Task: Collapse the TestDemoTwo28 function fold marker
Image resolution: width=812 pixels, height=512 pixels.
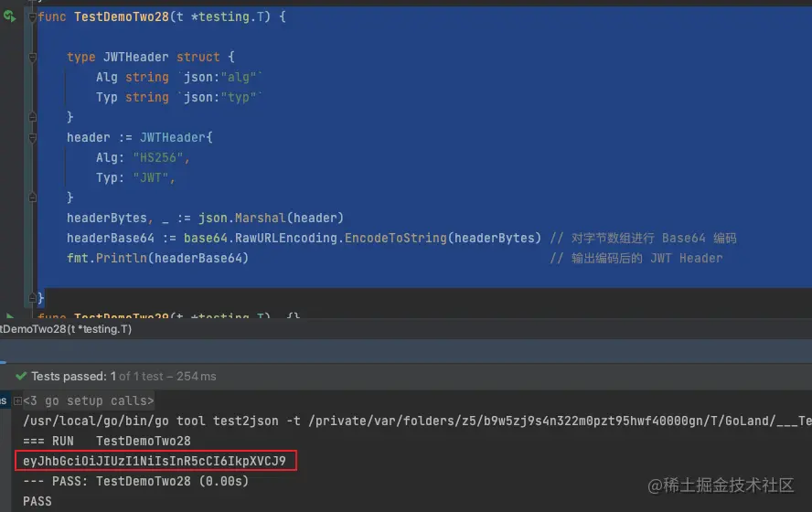Action: (32, 17)
